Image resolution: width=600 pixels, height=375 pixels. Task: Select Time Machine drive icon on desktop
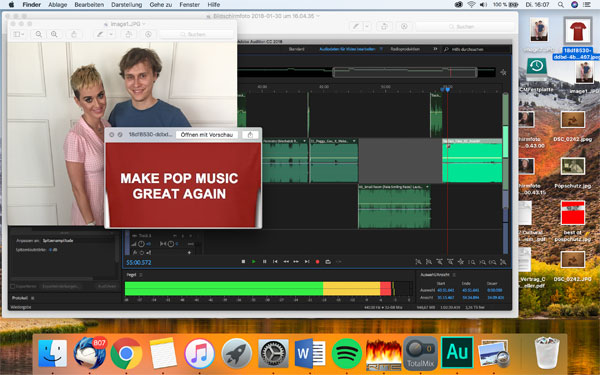pyautogui.click(x=536, y=68)
